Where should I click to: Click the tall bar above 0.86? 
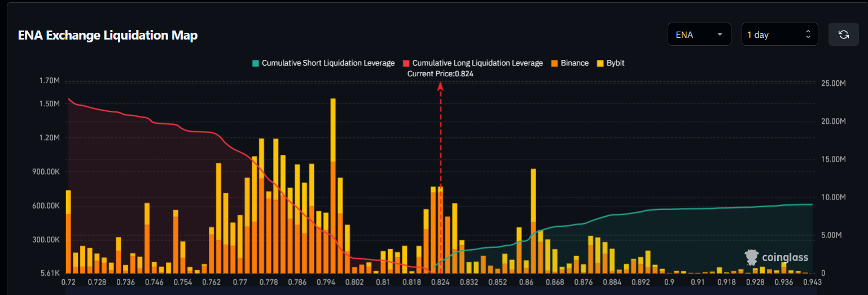(x=533, y=221)
